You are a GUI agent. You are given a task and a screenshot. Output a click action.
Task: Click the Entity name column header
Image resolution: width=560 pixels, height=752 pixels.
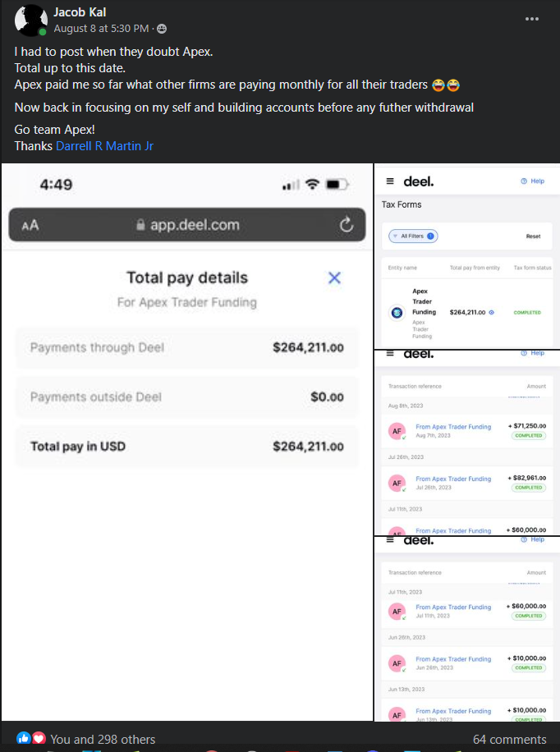point(402,268)
